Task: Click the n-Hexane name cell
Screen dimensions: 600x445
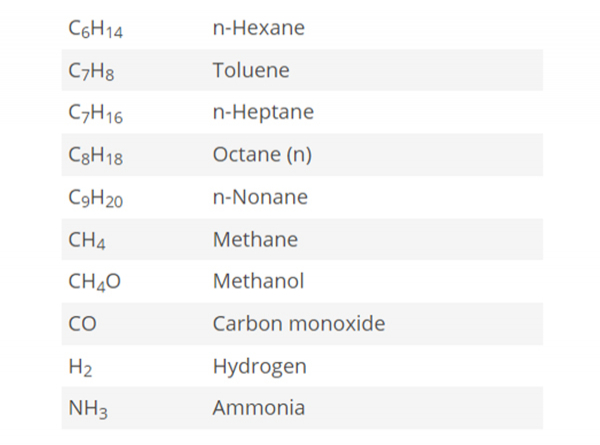Action: point(258,28)
